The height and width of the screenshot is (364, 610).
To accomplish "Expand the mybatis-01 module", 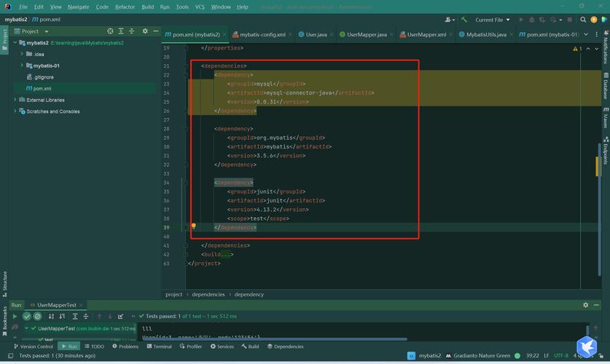I will 22,66.
